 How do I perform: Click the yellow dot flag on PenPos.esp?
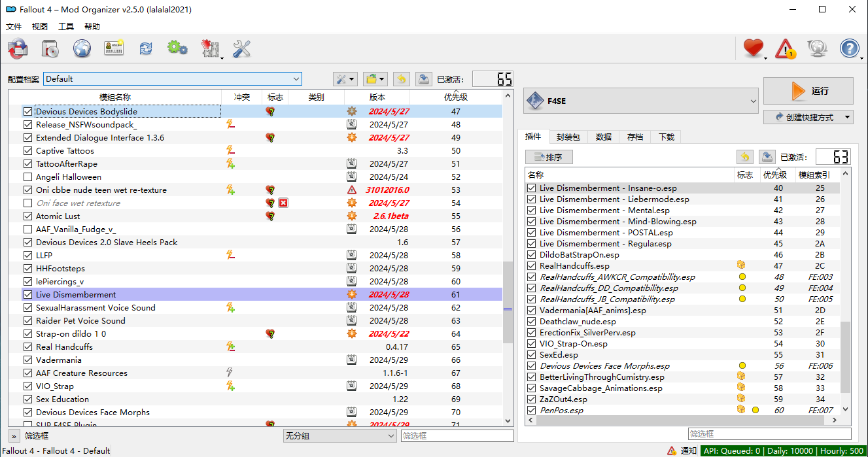pyautogui.click(x=755, y=410)
